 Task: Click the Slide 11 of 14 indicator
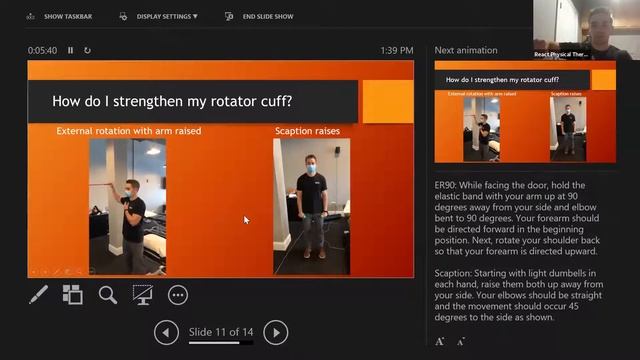[x=221, y=332]
